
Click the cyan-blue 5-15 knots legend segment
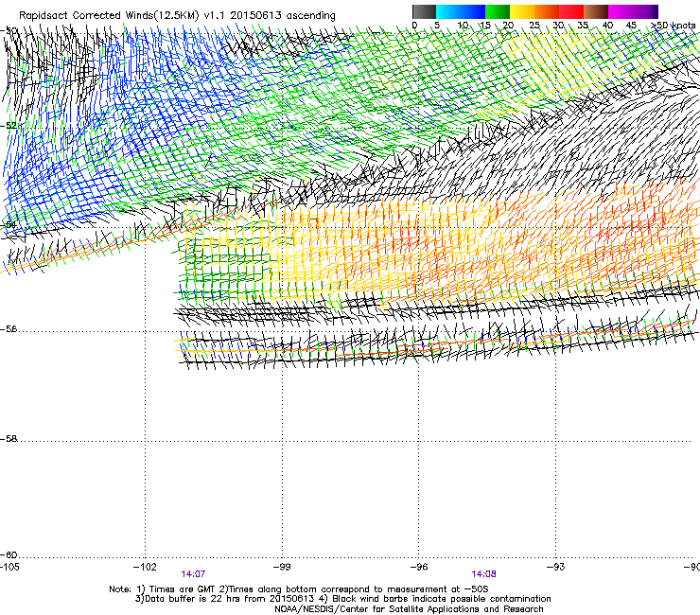click(461, 11)
